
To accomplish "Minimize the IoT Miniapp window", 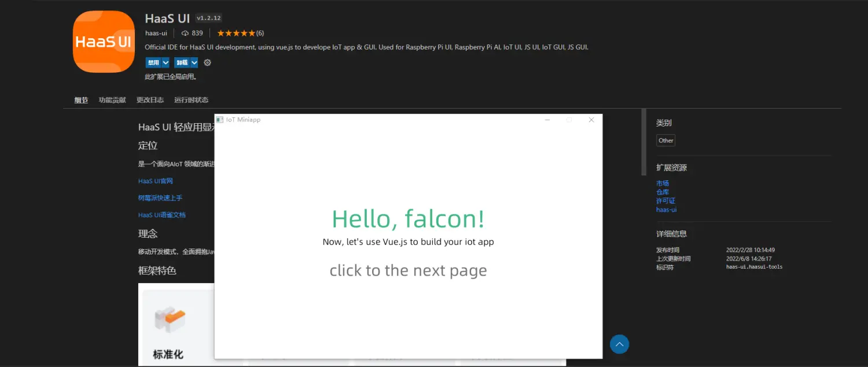I will pyautogui.click(x=547, y=120).
